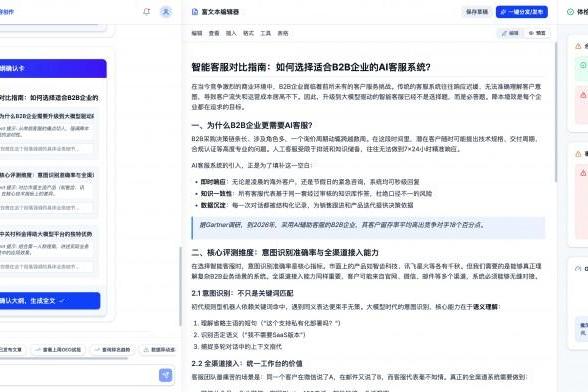This screenshot has height=392, width=588.
Task: Click the document icon beside 富文本编辑器
Action: [x=195, y=12]
